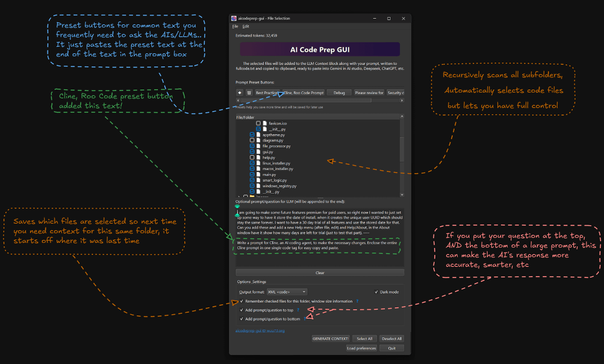604x364 pixels.
Task: Click the GENERATE CONTEXT! button
Action: coord(331,339)
